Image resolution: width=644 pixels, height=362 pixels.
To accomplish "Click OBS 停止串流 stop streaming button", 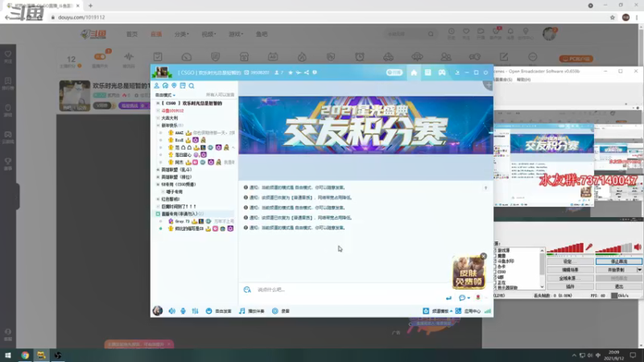I will (x=618, y=261).
